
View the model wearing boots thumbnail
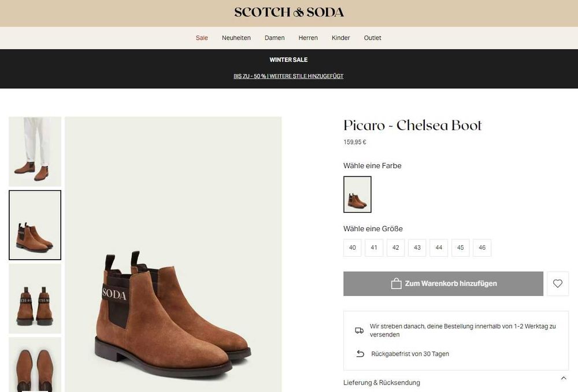coord(35,151)
